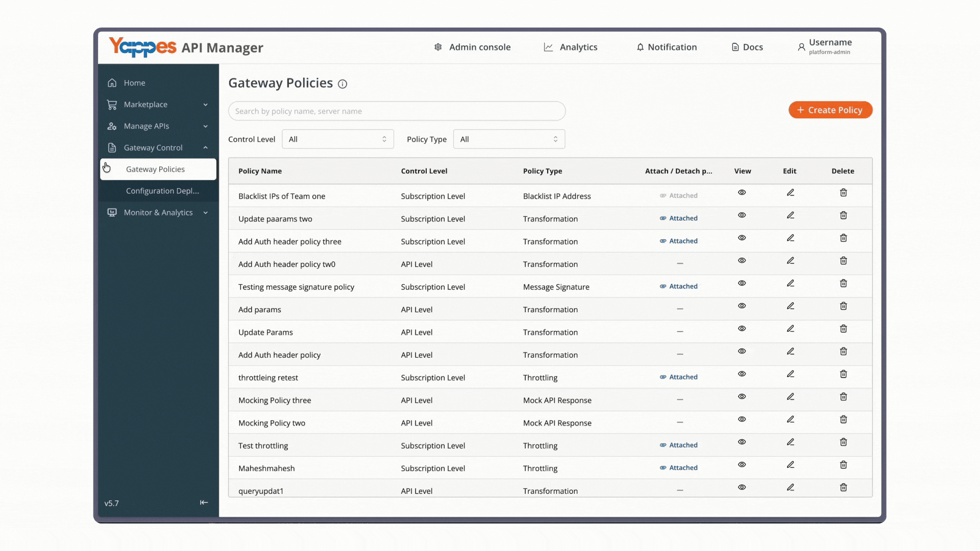Image resolution: width=980 pixels, height=551 pixels.
Task: View the Add params policy
Action: pyautogui.click(x=742, y=306)
